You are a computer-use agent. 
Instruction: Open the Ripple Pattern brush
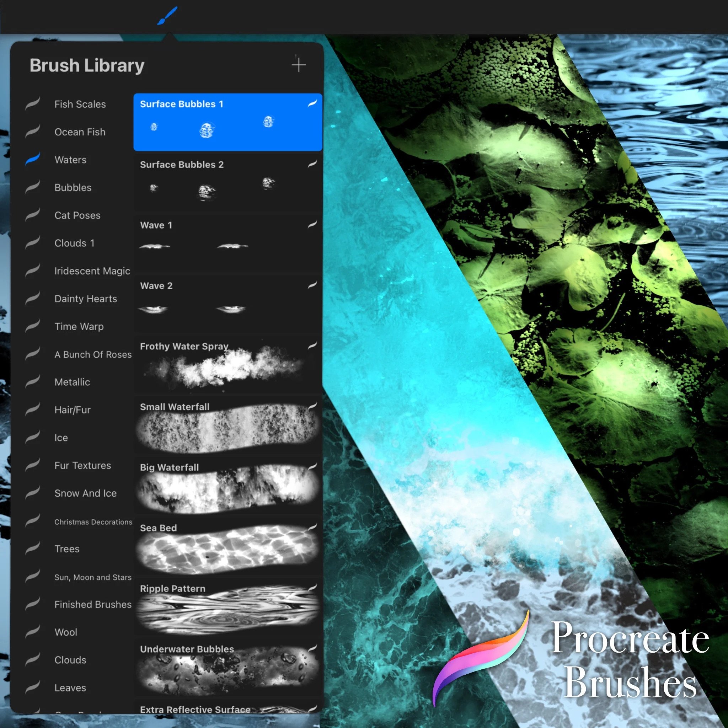coord(227,609)
